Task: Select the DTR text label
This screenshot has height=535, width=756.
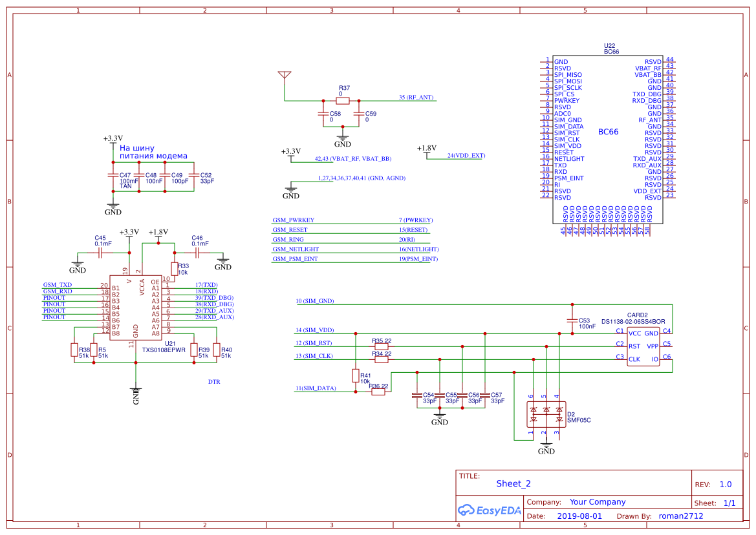Action: [x=214, y=382]
